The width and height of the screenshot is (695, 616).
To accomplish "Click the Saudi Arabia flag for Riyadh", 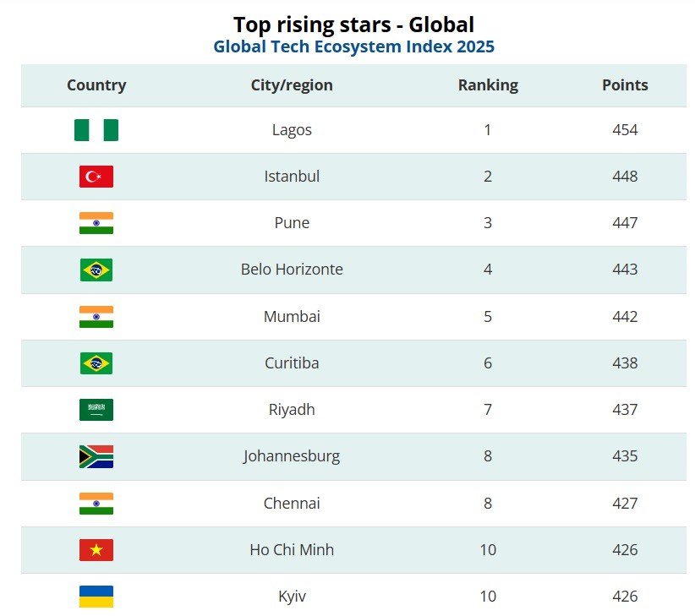I will [96, 410].
